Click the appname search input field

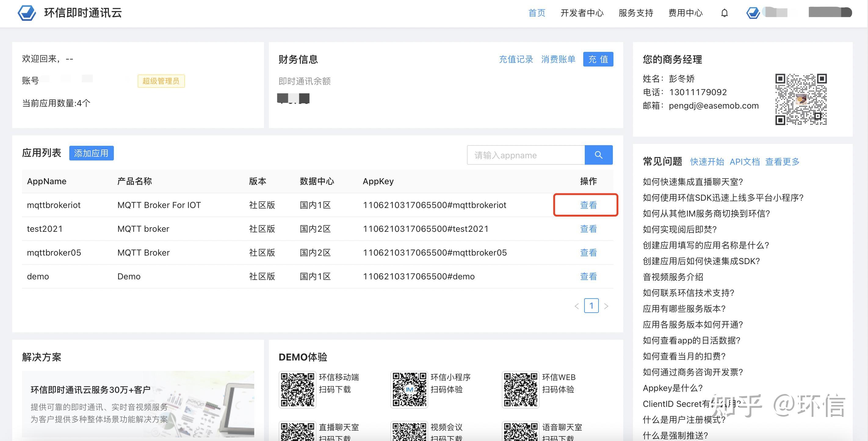point(526,155)
